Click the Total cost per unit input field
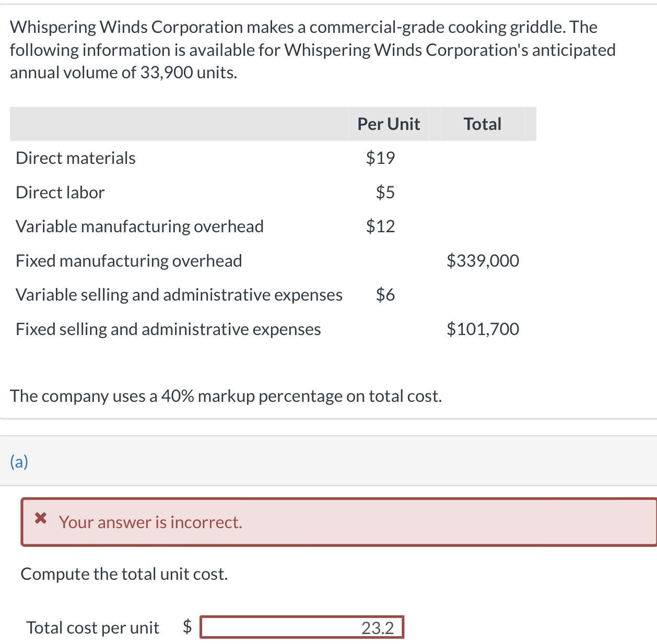 pyautogui.click(x=302, y=627)
